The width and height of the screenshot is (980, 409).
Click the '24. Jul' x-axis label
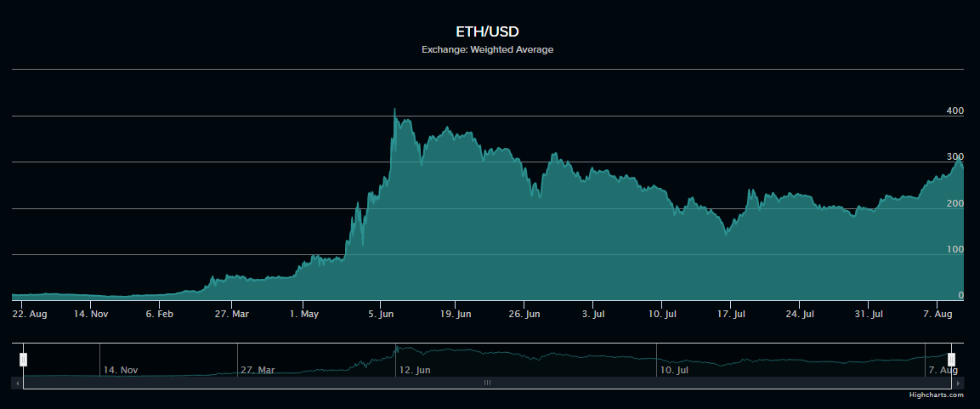pos(801,314)
